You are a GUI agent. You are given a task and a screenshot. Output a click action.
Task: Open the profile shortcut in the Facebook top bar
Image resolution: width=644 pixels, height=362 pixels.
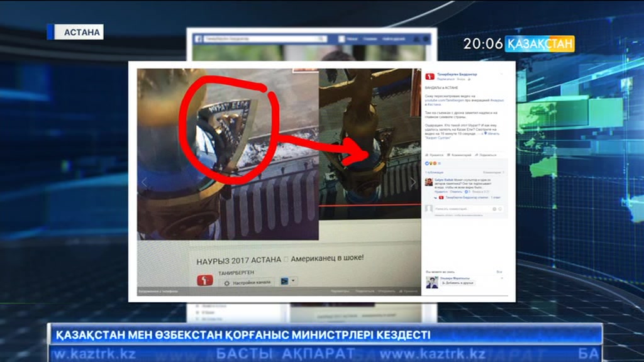coord(348,38)
